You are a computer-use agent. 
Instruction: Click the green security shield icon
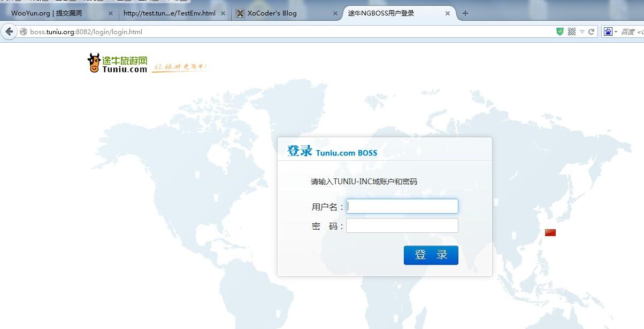click(560, 32)
